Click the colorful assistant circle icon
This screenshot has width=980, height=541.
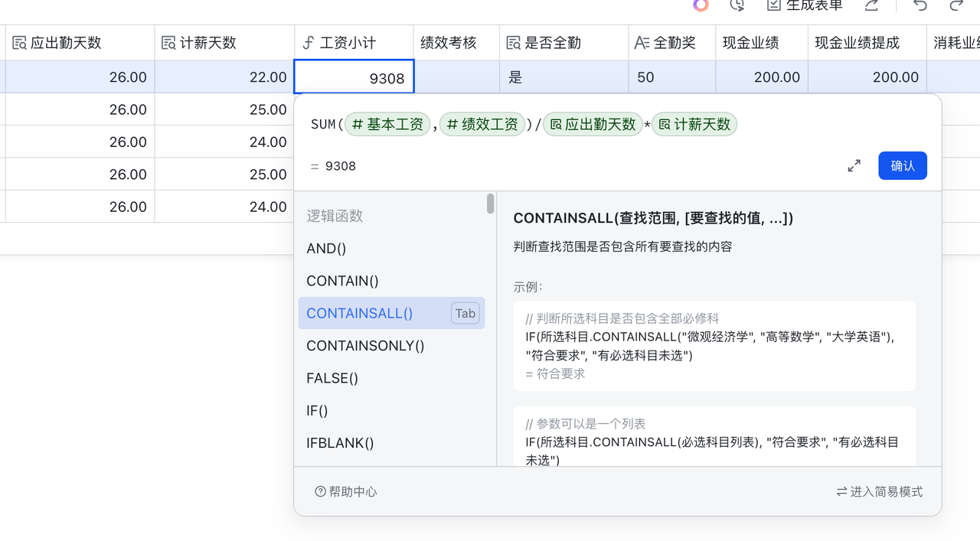pyautogui.click(x=701, y=6)
